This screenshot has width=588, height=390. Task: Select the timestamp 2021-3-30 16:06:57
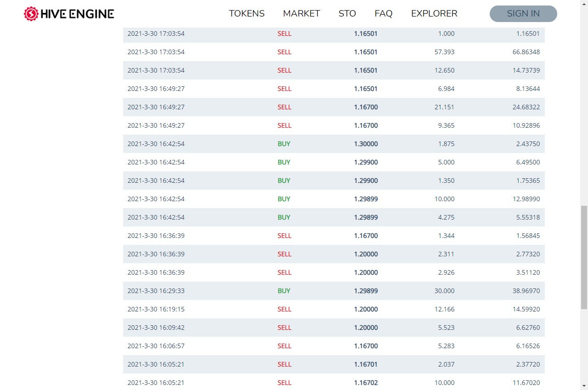pos(156,346)
